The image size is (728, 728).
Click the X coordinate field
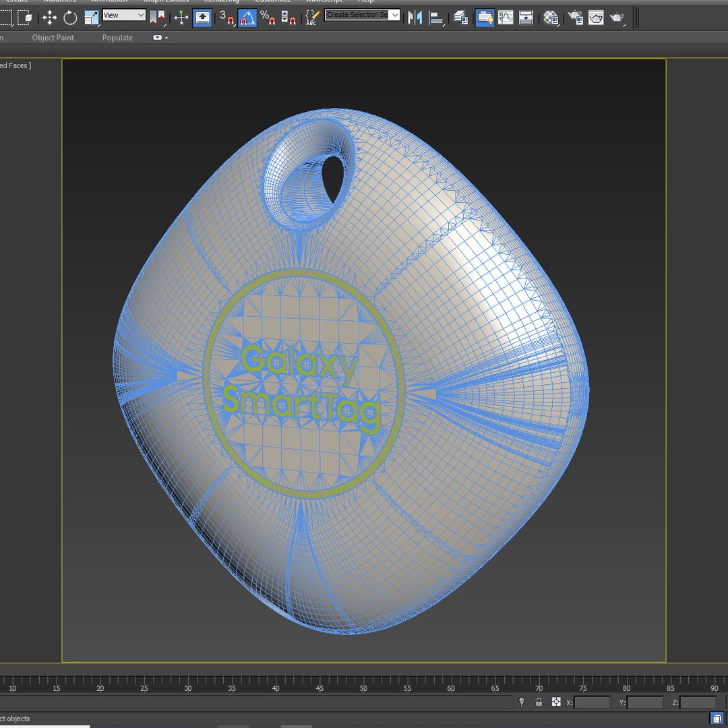click(592, 702)
